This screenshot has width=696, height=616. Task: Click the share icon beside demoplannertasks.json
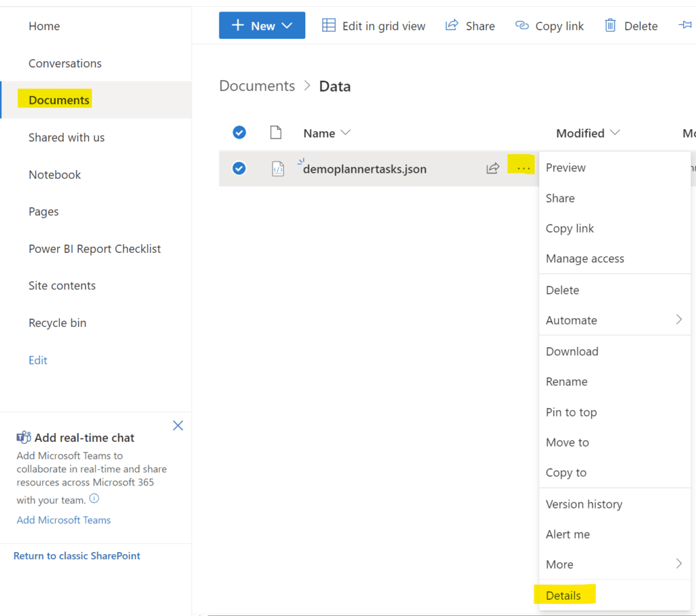pos(493,168)
